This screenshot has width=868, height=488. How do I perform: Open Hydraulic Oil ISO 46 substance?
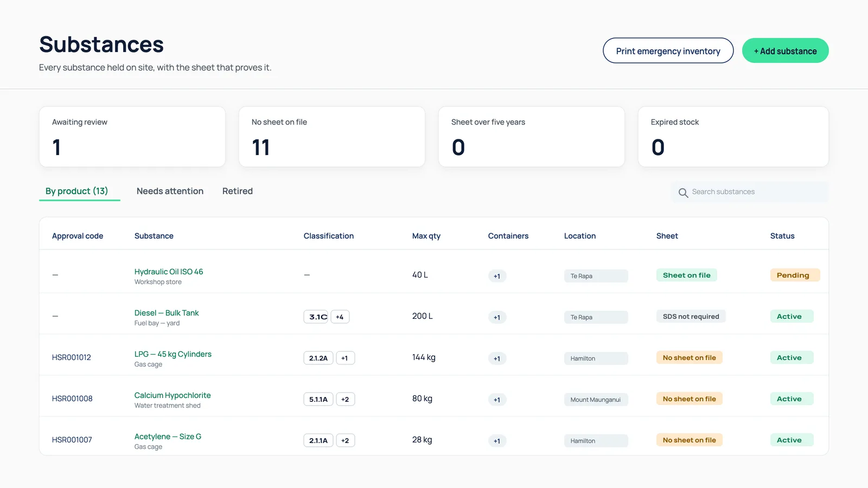pyautogui.click(x=169, y=272)
